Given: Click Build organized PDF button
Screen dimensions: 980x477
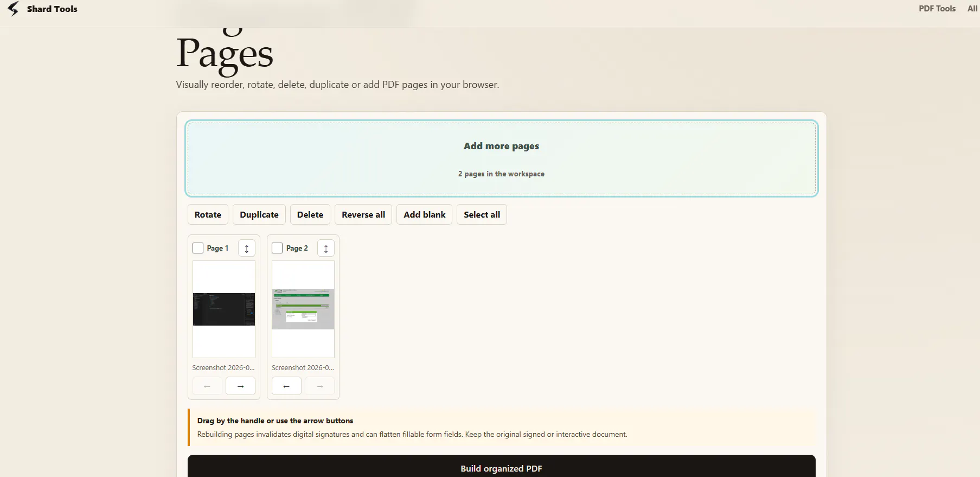Looking at the screenshot, I should coord(502,467).
